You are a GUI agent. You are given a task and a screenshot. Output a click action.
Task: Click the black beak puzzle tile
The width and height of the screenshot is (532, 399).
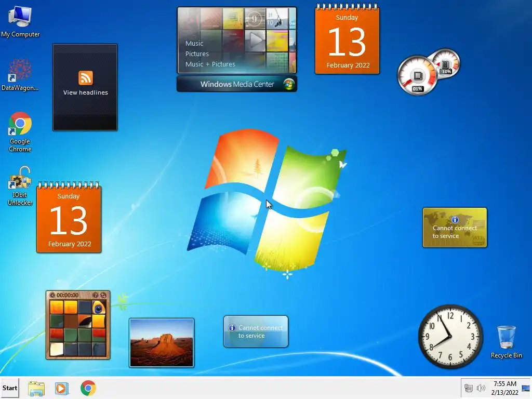[x=85, y=321]
